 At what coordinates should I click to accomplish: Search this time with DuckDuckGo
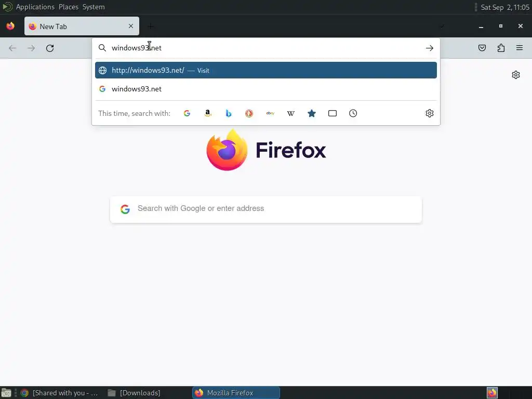249,113
